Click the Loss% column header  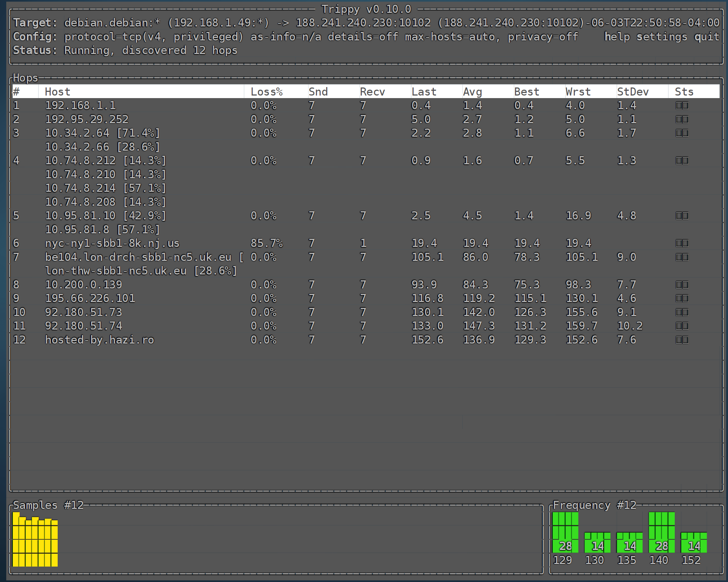coord(266,92)
